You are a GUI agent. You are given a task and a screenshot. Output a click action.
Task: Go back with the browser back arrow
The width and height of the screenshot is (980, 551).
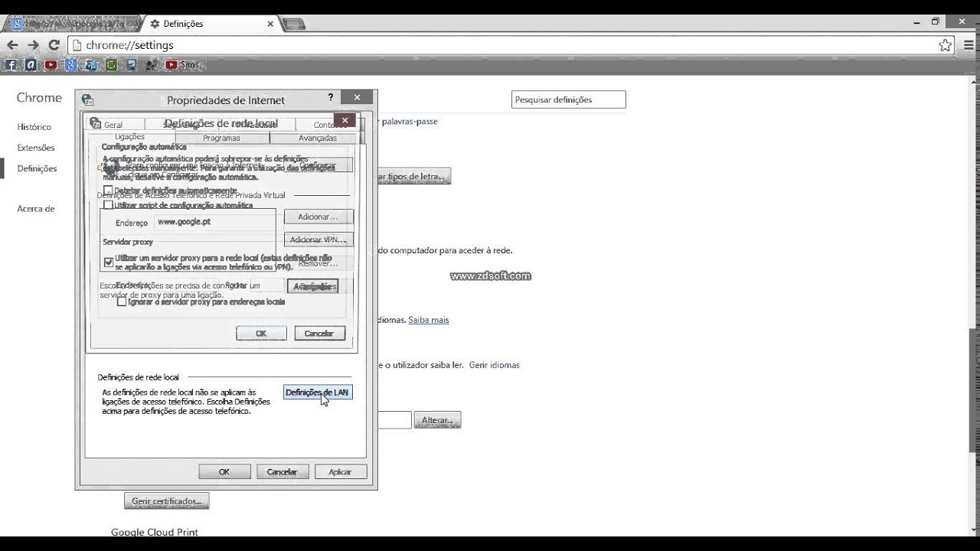(12, 45)
